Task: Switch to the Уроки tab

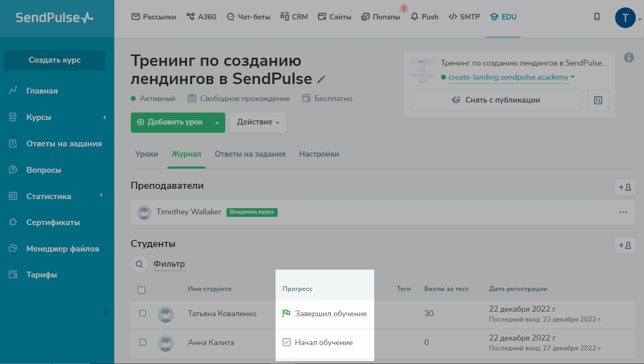Action: (x=147, y=154)
